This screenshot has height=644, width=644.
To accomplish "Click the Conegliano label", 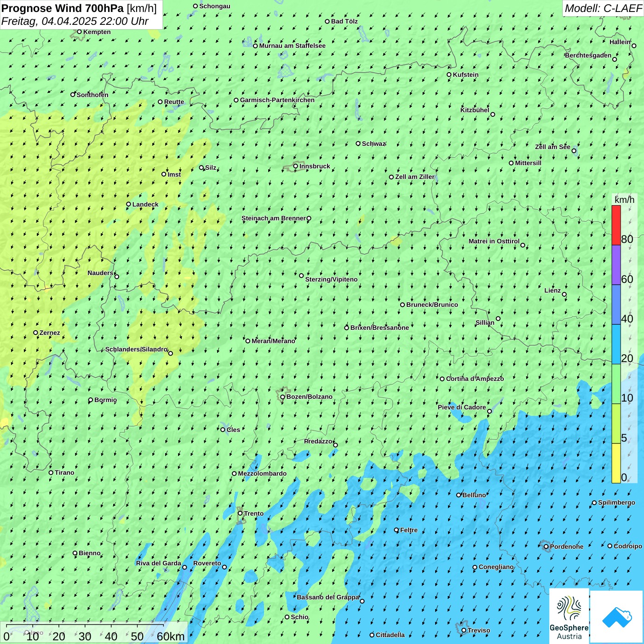I will tap(496, 567).
